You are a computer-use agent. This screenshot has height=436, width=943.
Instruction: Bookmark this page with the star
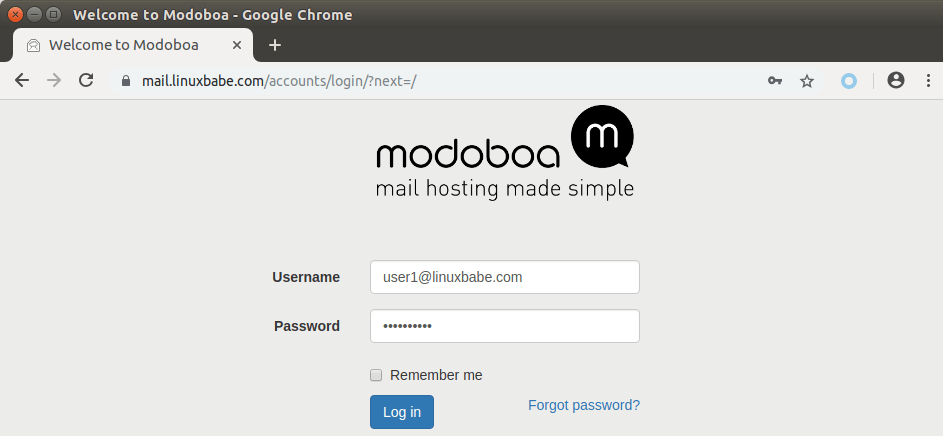tap(807, 81)
